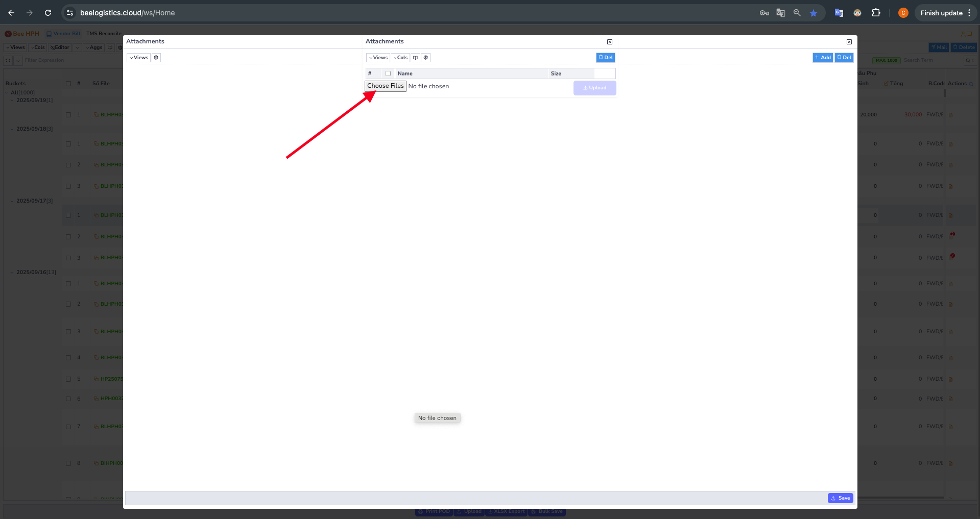Viewport: 980px width, 519px height.
Task: Click the Choose Files button
Action: click(x=385, y=86)
